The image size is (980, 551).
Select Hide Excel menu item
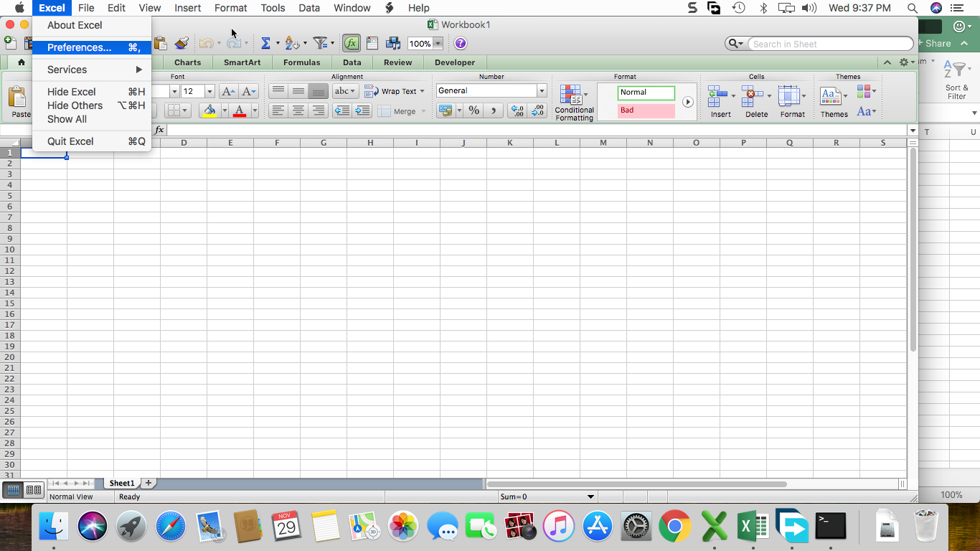point(92,92)
